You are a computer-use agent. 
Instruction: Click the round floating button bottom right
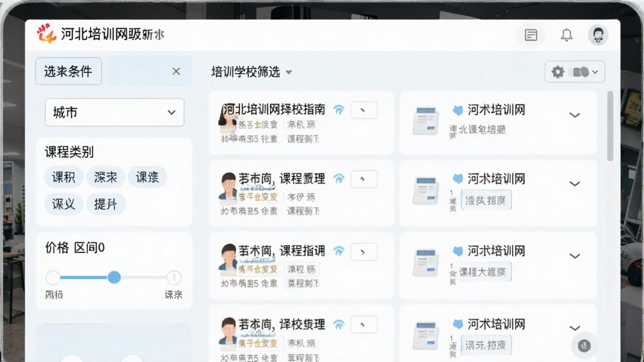[584, 346]
